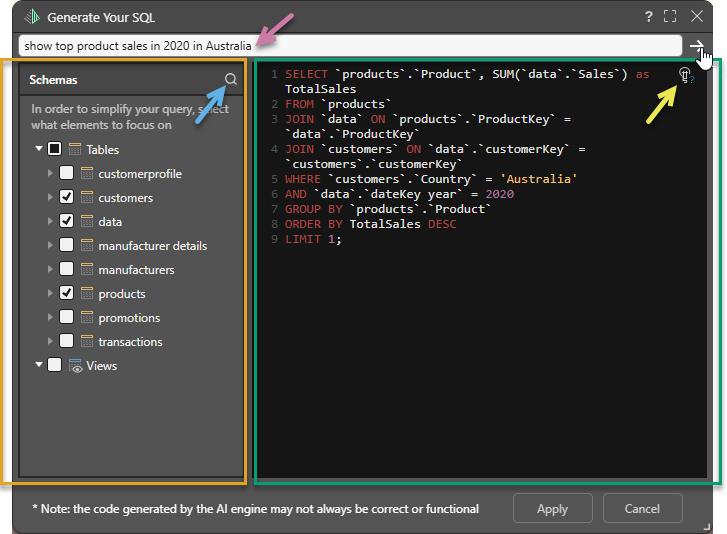Tick the customerprofile checkbox
Image resolution: width=727 pixels, height=534 pixels.
pos(66,174)
